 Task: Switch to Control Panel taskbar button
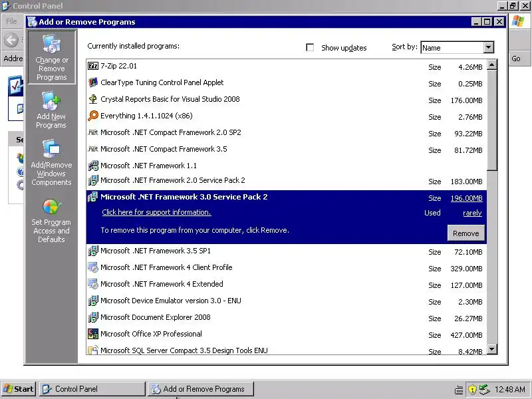pyautogui.click(x=92, y=389)
